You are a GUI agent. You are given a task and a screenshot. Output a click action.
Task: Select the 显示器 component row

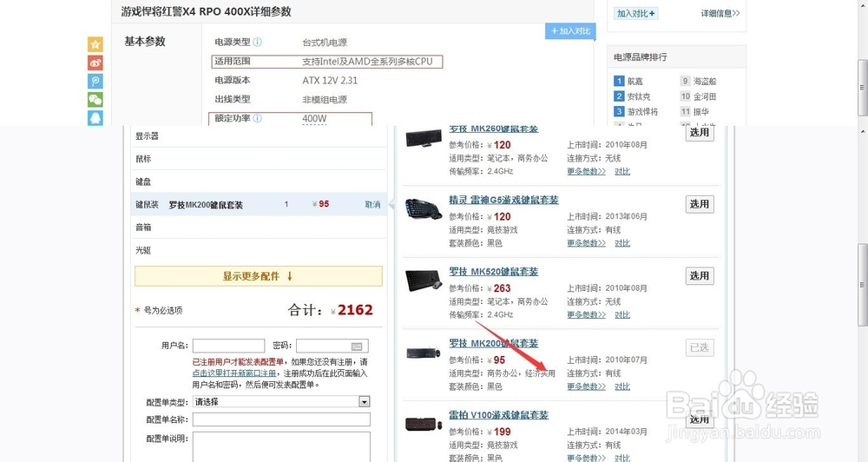coord(259,136)
